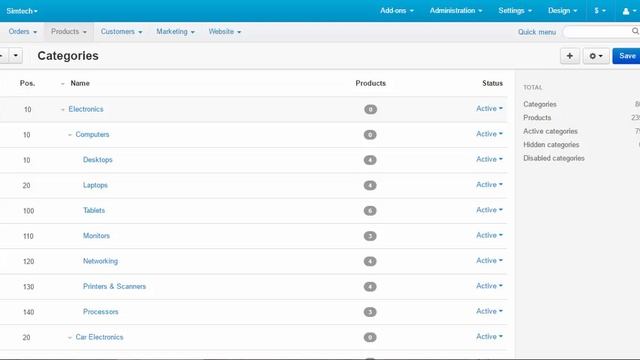The image size is (640, 360).
Task: Collapse the Electronics category tree
Action: [62, 109]
